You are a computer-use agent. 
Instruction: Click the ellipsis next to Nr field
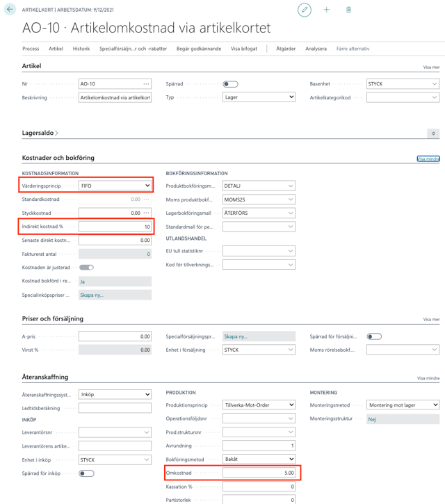pos(146,84)
